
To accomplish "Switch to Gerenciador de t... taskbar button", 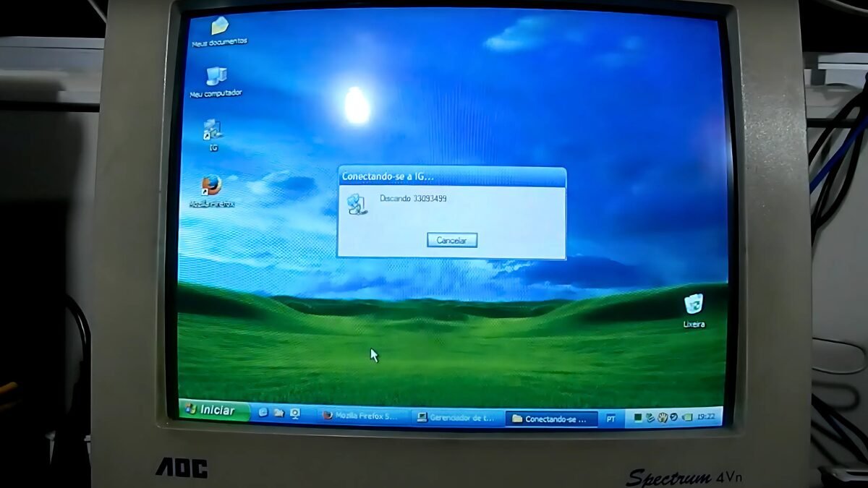I will coord(457,418).
